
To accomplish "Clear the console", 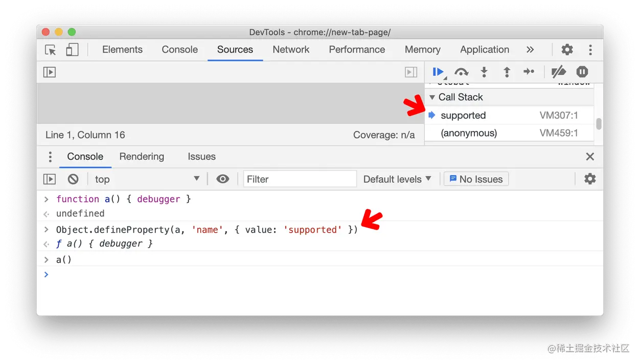I will [x=73, y=179].
